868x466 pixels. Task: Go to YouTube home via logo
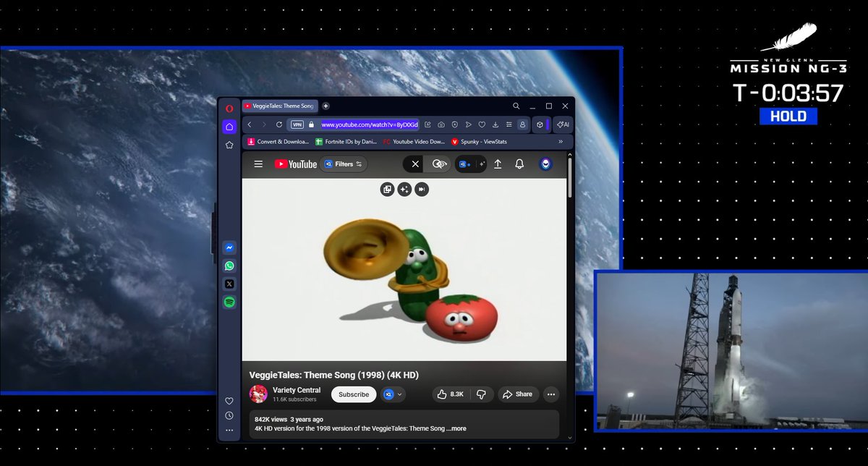point(295,164)
